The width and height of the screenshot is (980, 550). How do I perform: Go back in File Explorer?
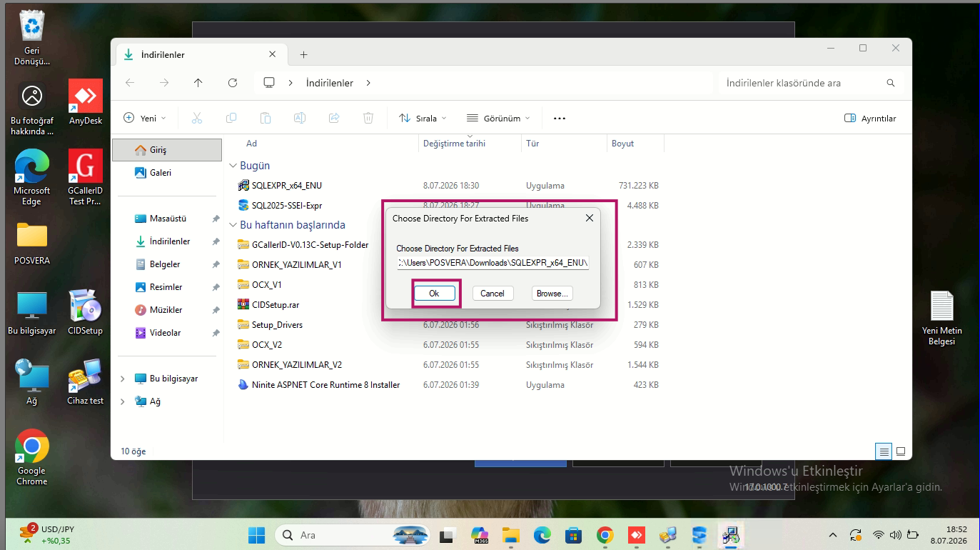[130, 83]
